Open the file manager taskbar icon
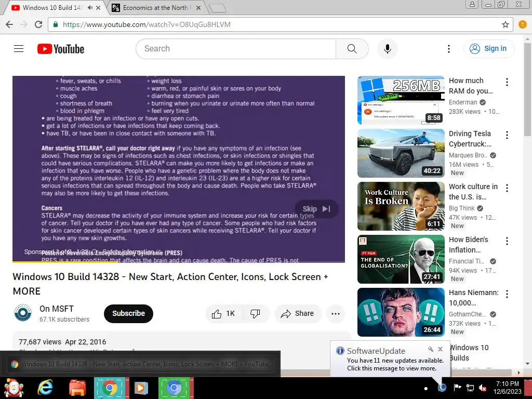532x399 pixels. point(77,388)
